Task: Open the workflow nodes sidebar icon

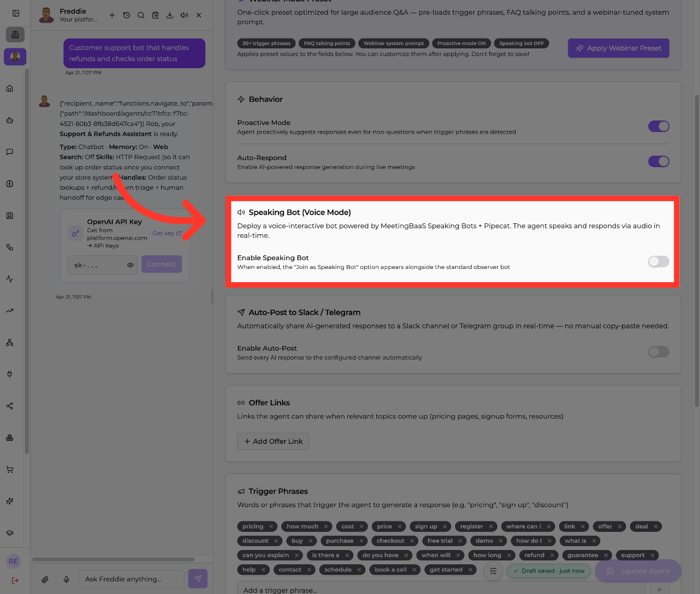Action: pyautogui.click(x=10, y=248)
